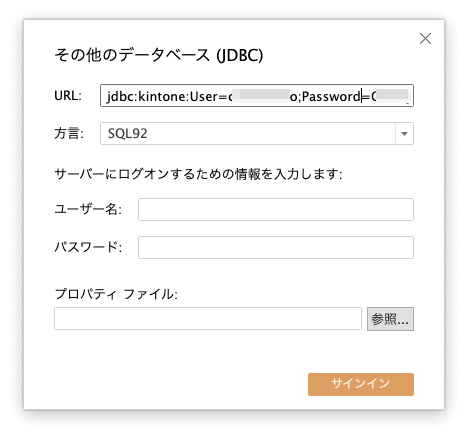Open the 方言 dropdown arrow
This screenshot has width=468, height=437.
click(404, 134)
